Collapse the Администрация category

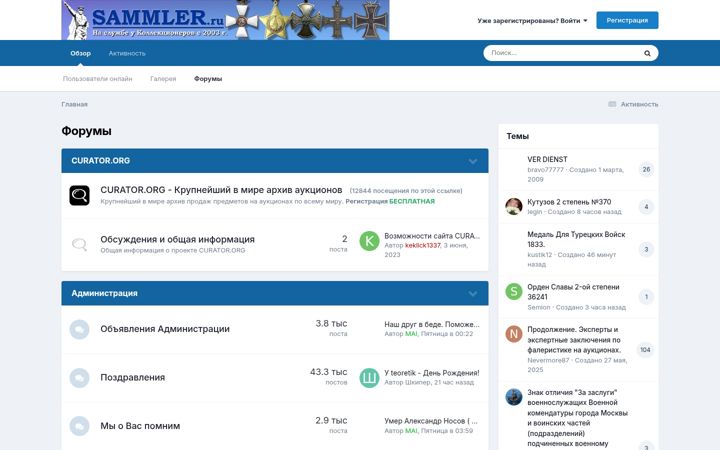pyautogui.click(x=473, y=294)
